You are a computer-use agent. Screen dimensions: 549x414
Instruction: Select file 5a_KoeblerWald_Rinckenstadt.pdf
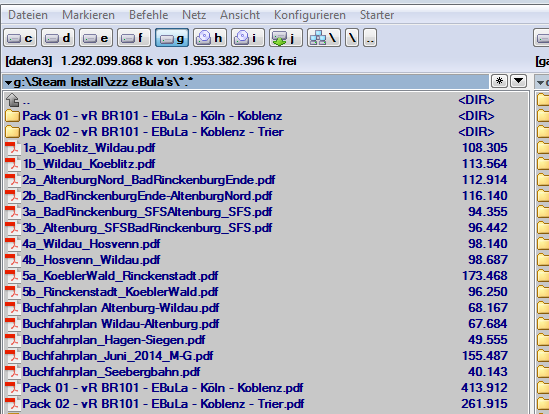(120, 276)
